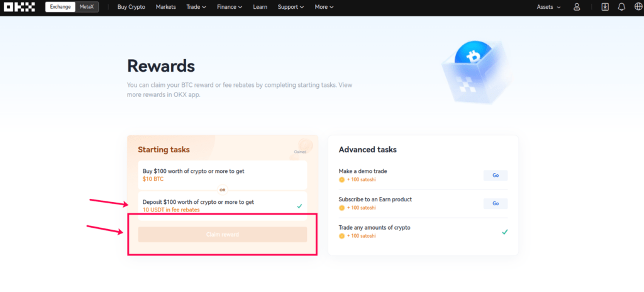Click the coin icon under Subscribe to an Earn product

(x=341, y=208)
